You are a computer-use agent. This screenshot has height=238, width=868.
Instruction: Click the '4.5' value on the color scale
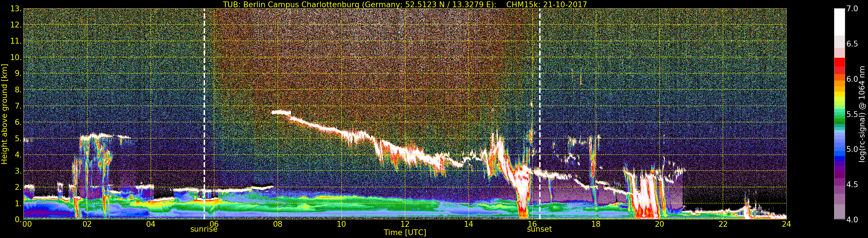(x=852, y=185)
